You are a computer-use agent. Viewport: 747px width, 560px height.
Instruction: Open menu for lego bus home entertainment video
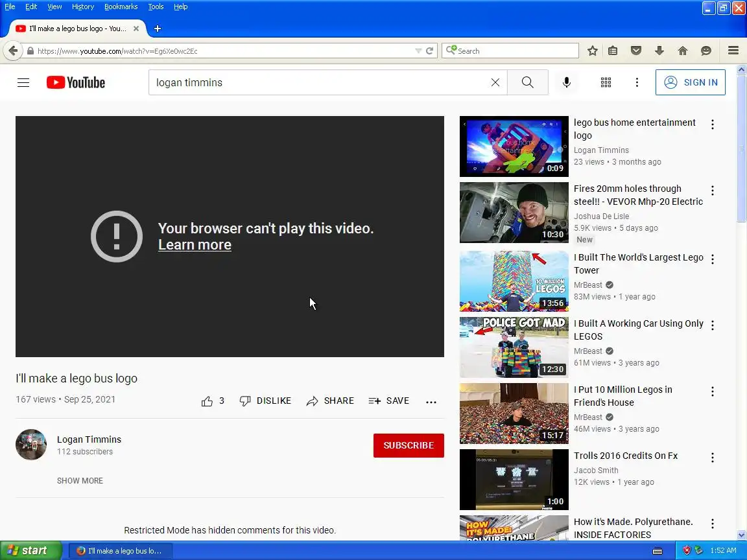tap(712, 124)
